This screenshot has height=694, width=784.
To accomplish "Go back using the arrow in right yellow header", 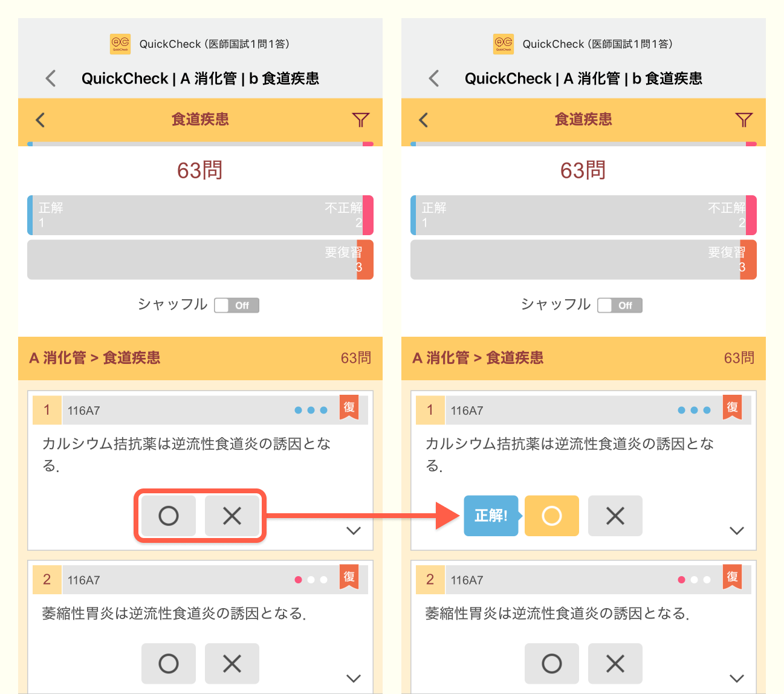I will [x=424, y=120].
